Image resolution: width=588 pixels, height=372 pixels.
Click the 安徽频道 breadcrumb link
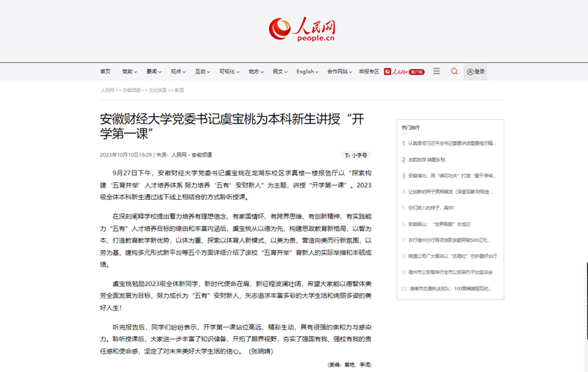tap(132, 90)
